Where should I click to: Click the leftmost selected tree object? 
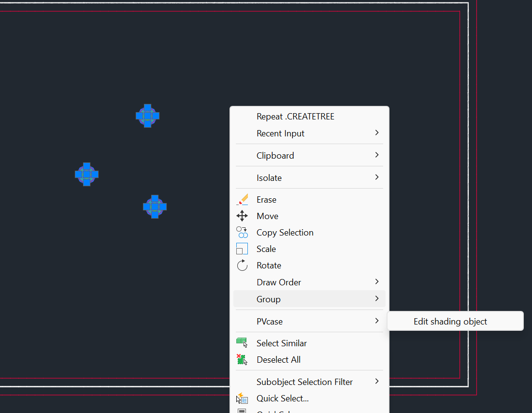click(86, 174)
